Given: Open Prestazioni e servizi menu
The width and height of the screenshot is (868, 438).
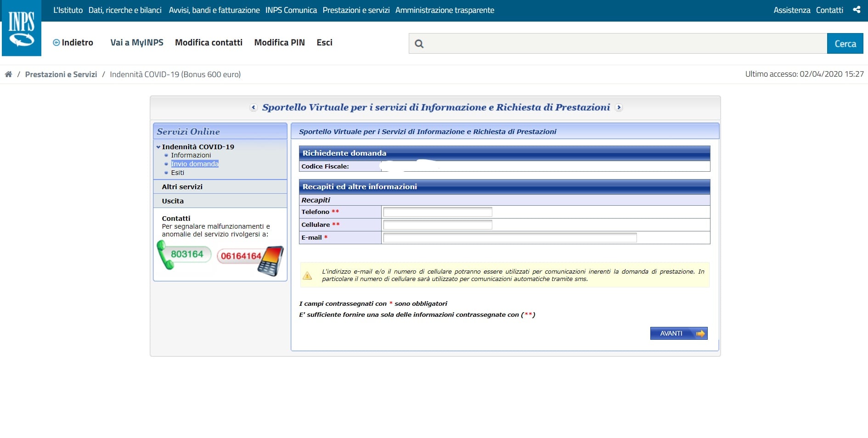Looking at the screenshot, I should click(356, 10).
